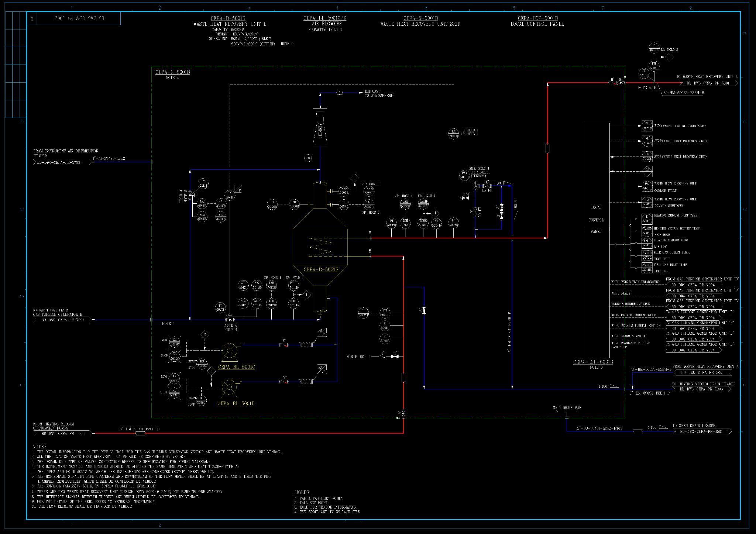Click the heating medium drain header connector

coord(701,389)
